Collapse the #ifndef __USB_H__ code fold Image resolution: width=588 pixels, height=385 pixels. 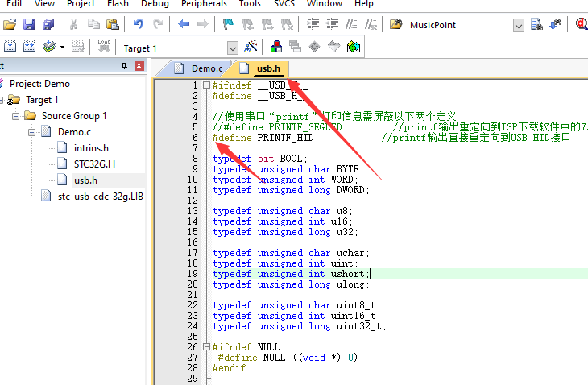pyautogui.click(x=206, y=85)
